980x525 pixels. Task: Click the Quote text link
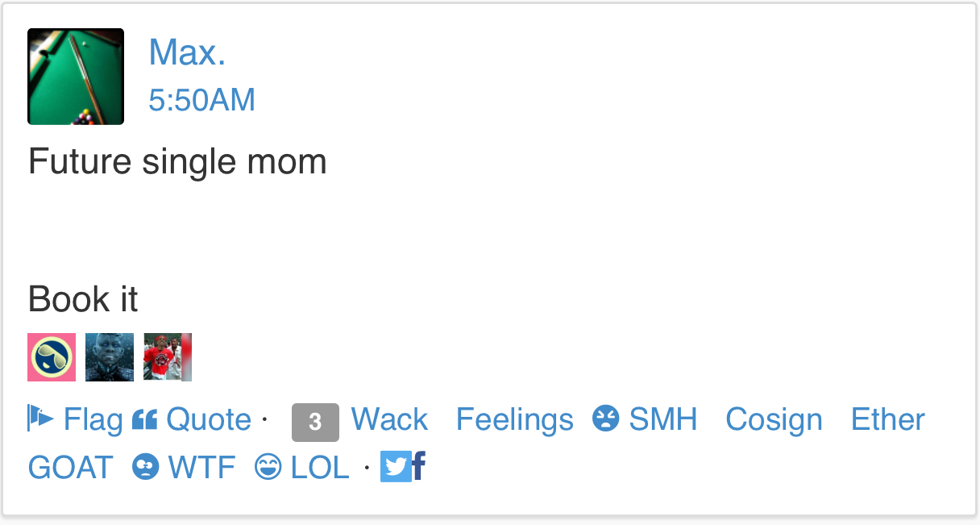click(x=209, y=419)
